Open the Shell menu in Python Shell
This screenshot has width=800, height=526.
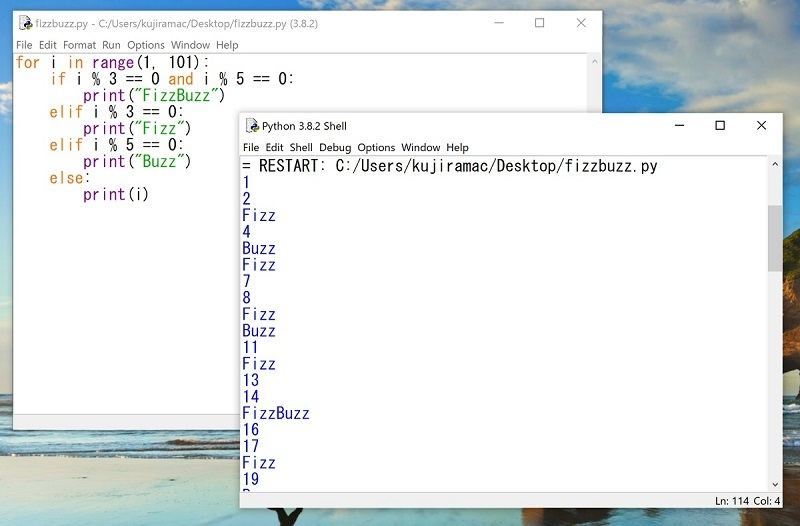point(301,148)
